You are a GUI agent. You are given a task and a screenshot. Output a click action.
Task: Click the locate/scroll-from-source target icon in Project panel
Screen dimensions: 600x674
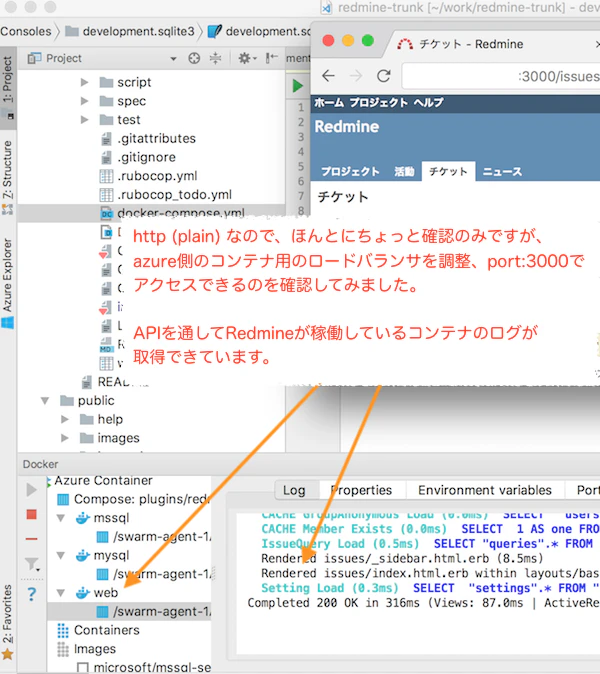click(x=194, y=58)
